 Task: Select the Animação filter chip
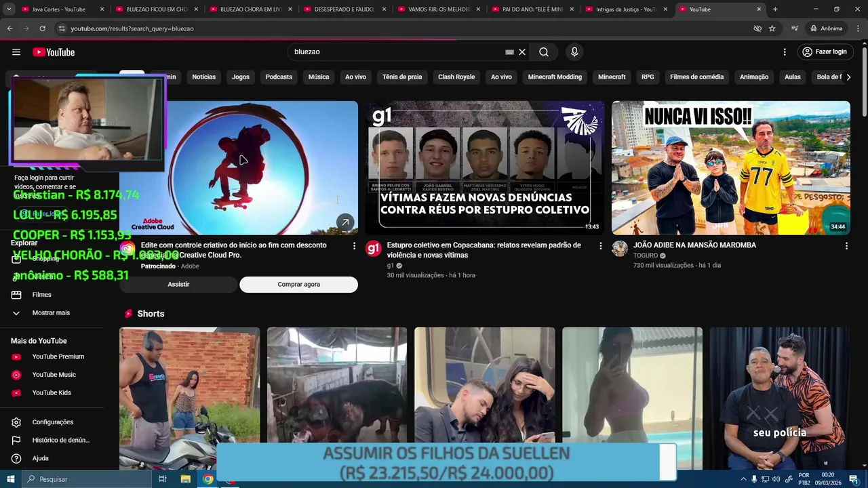coord(754,77)
